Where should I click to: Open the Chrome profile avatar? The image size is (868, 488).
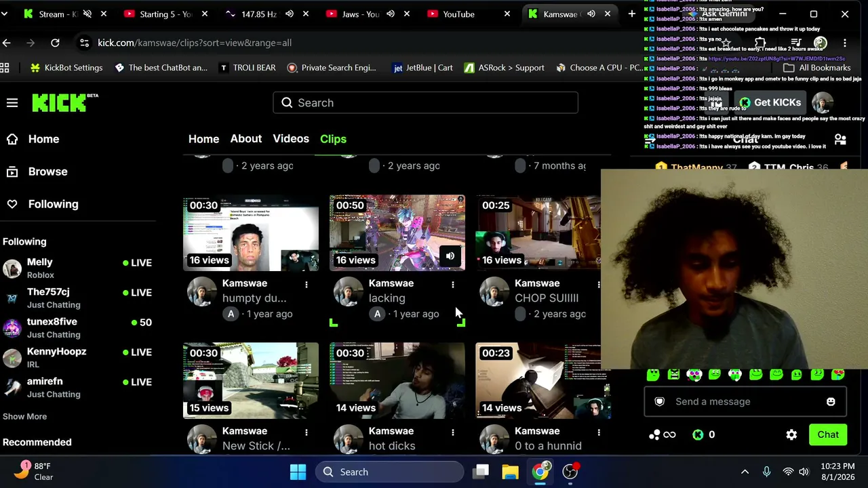point(821,43)
